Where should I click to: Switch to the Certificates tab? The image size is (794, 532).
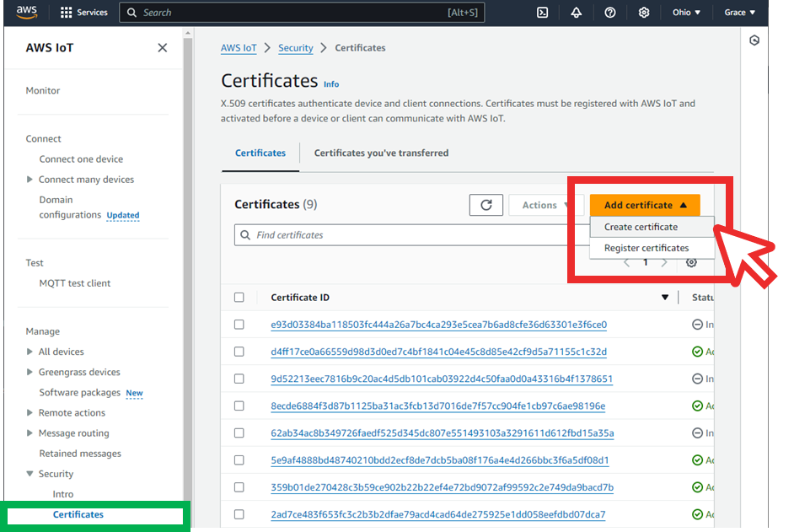click(260, 153)
